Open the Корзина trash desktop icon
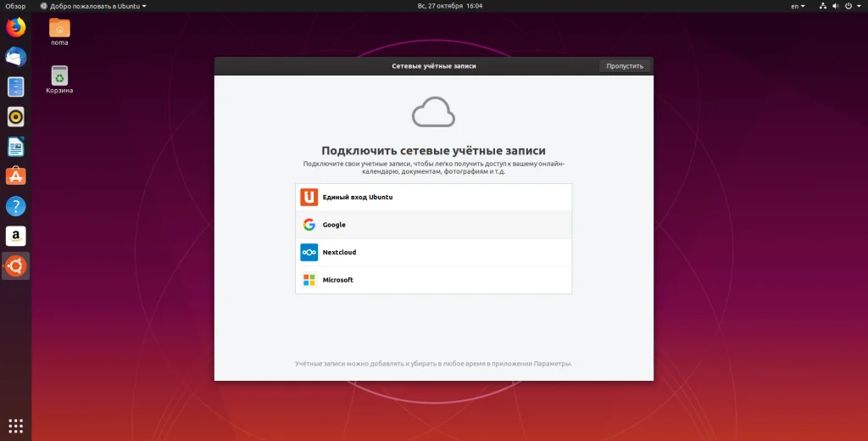Screen dimensions: 868x441 pyautogui.click(x=59, y=80)
